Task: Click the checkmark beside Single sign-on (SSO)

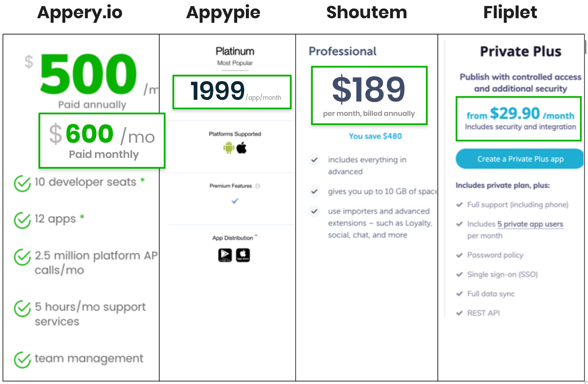Action: [460, 275]
